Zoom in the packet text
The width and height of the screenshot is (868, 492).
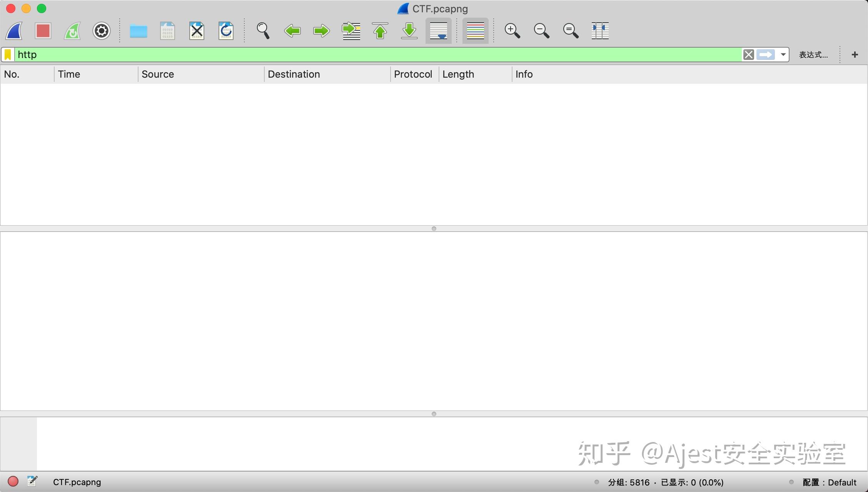click(x=512, y=31)
